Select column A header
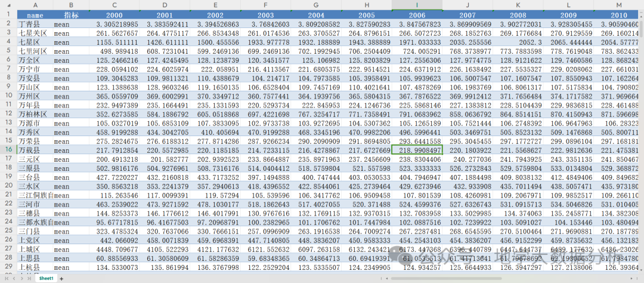Screen dimensions: 644x283 (35, 5)
